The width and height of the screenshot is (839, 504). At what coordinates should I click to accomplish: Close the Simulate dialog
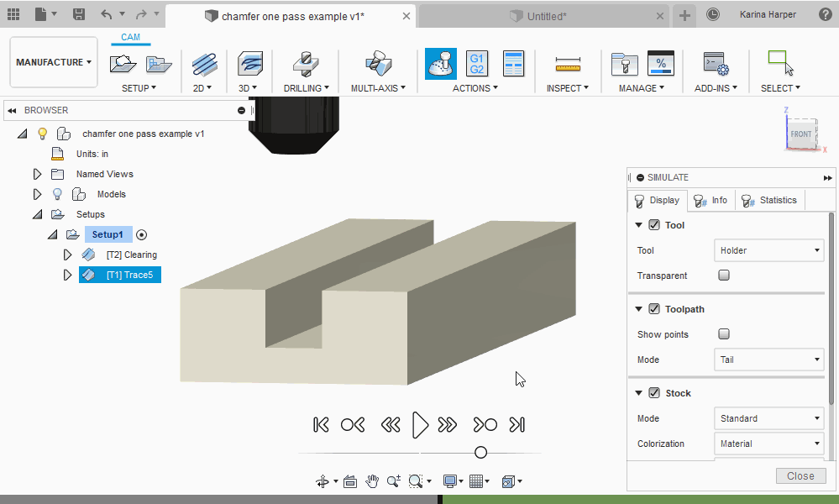click(x=800, y=475)
